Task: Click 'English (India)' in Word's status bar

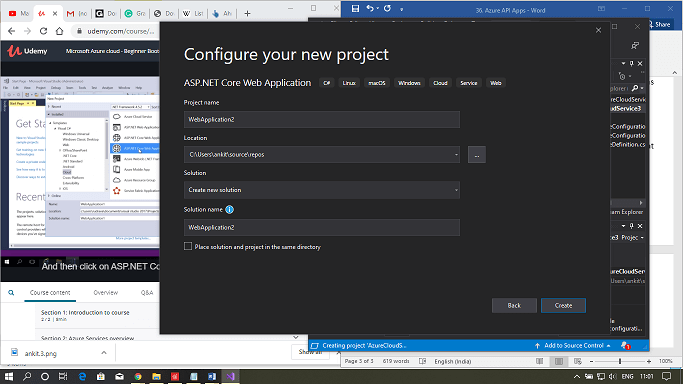Action: 453,361
